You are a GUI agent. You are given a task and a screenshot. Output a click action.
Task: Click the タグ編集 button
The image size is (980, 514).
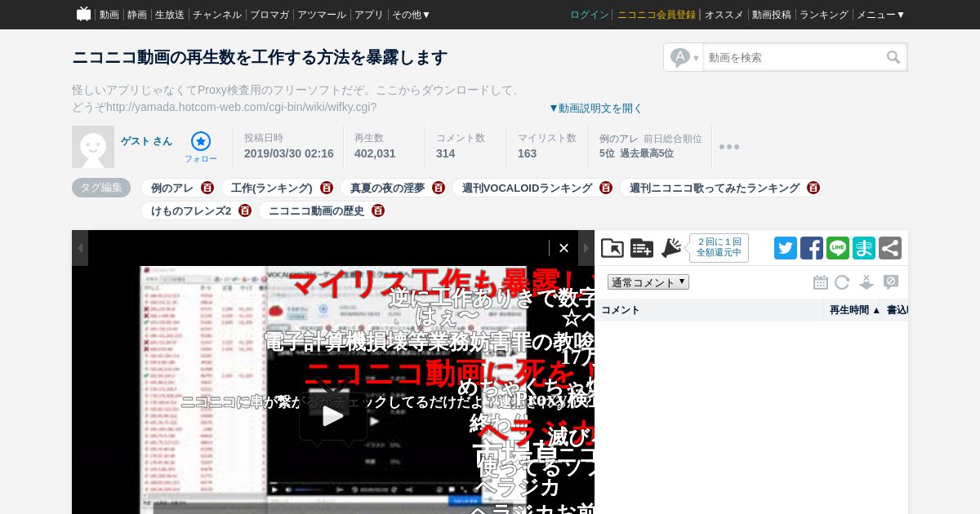point(101,188)
